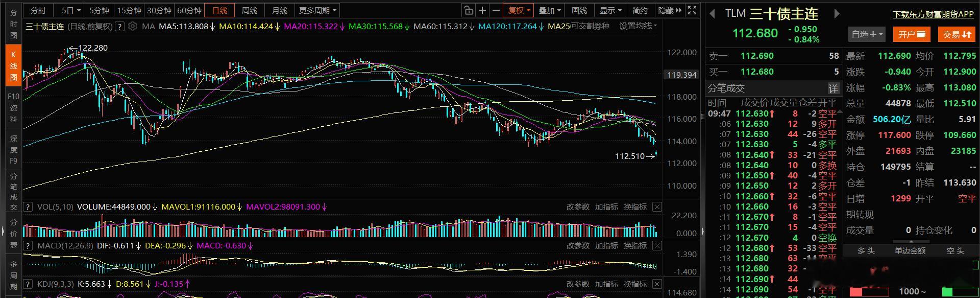
Task: Open 自选+ watchlist dropdown
Action: [867, 34]
